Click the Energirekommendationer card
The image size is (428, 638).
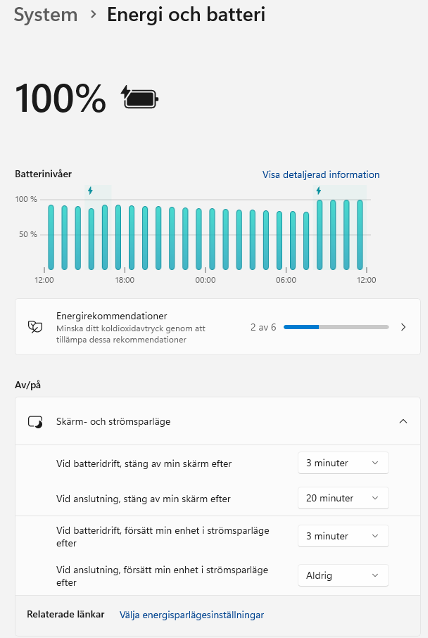(218, 327)
